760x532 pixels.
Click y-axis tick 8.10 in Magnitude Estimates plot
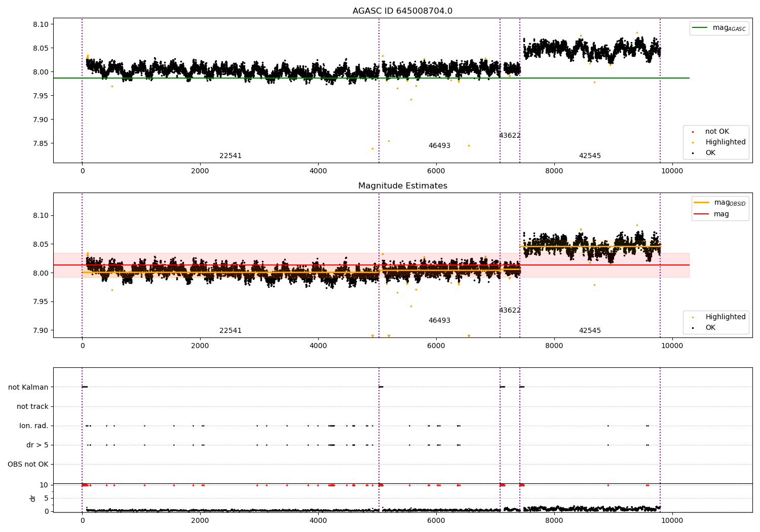pyautogui.click(x=40, y=216)
